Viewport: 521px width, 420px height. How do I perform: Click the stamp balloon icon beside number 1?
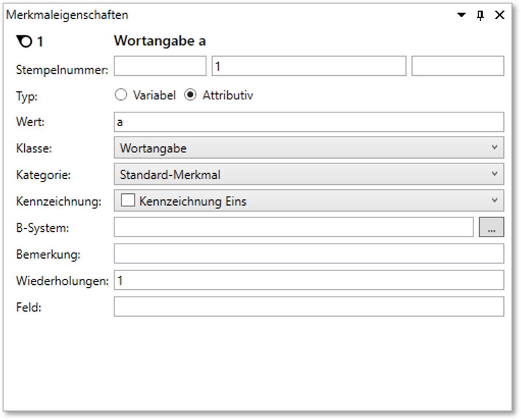point(23,42)
